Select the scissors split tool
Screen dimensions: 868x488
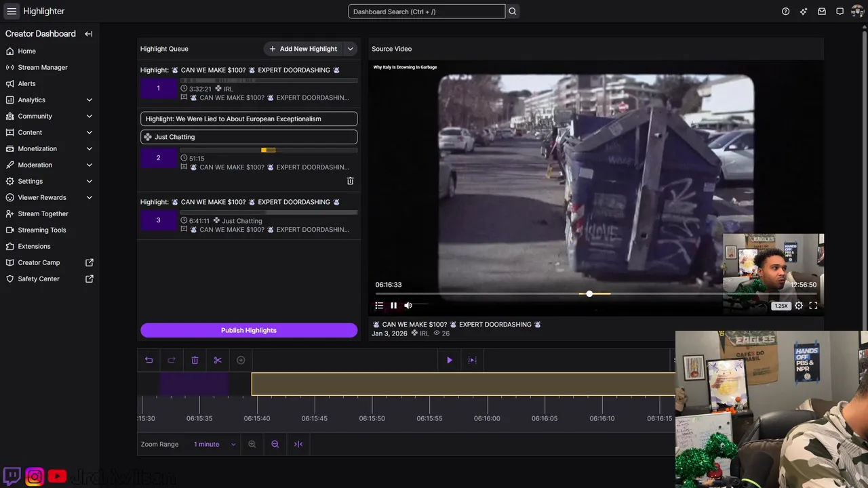click(218, 360)
